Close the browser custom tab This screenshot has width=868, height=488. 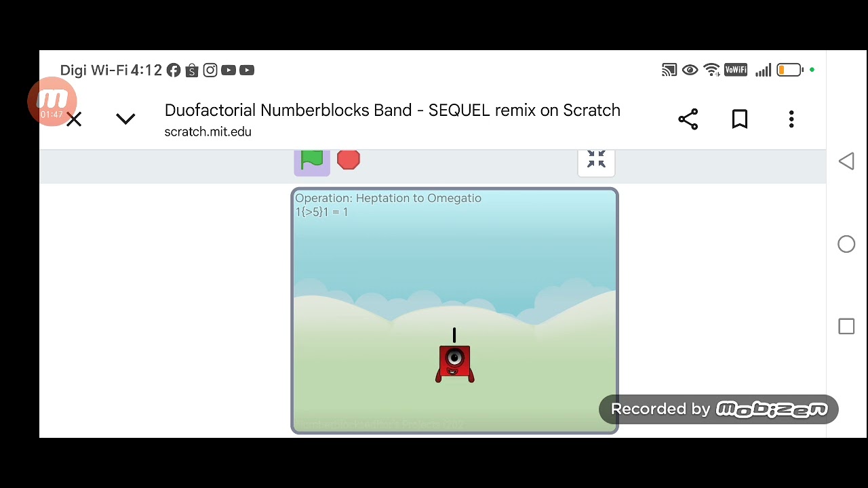pyautogui.click(x=74, y=120)
